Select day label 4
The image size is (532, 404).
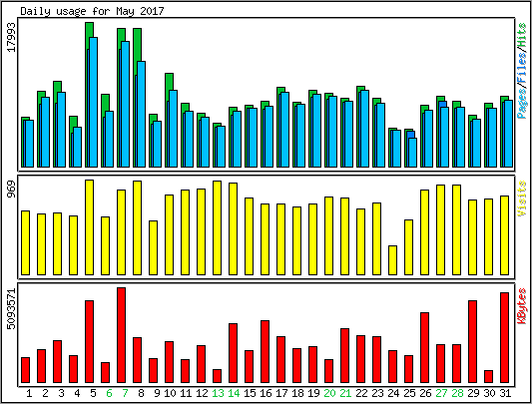click(77, 393)
